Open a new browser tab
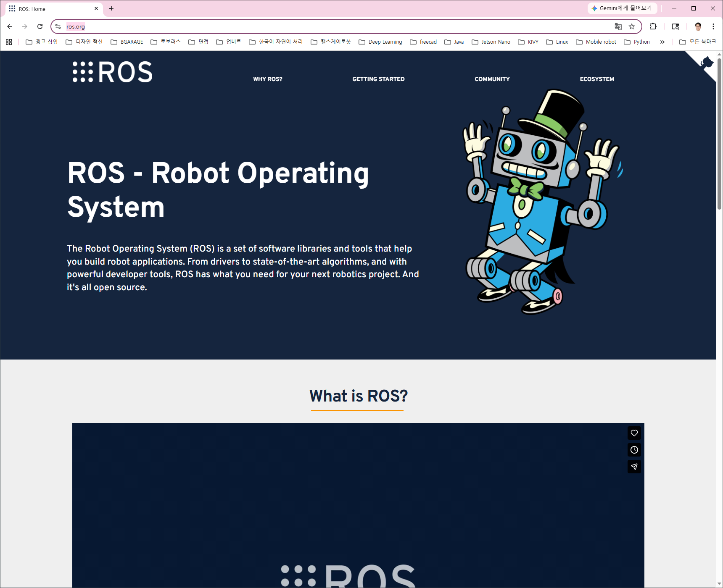 [111, 8]
